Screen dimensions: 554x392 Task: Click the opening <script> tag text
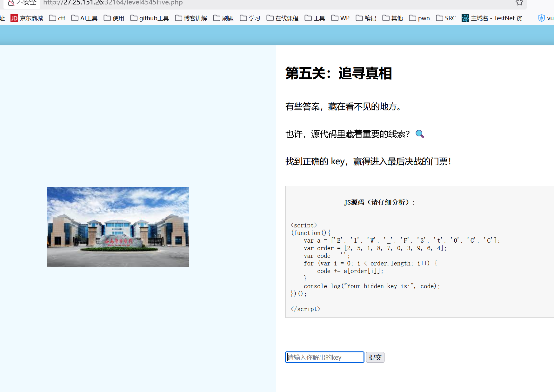pyautogui.click(x=304, y=225)
